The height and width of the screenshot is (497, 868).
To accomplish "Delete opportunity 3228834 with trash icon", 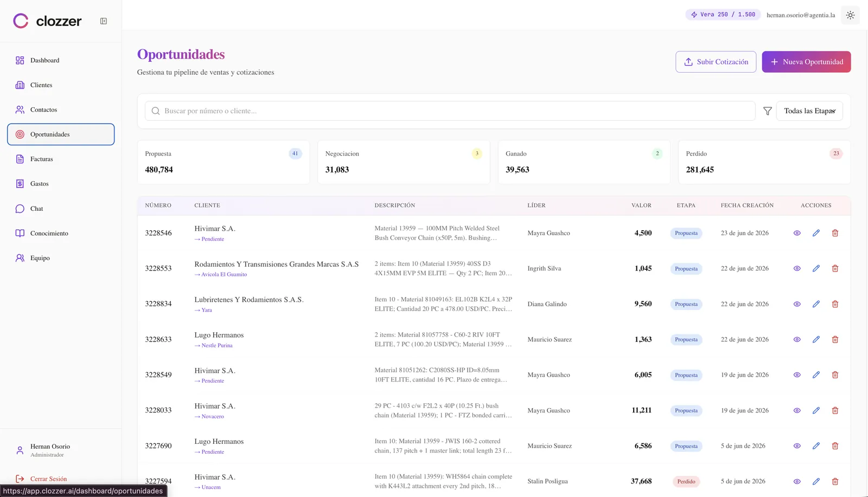I will [x=835, y=304].
